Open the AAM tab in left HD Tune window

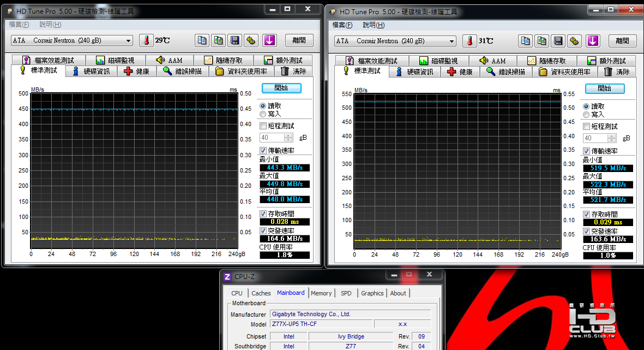(x=169, y=60)
